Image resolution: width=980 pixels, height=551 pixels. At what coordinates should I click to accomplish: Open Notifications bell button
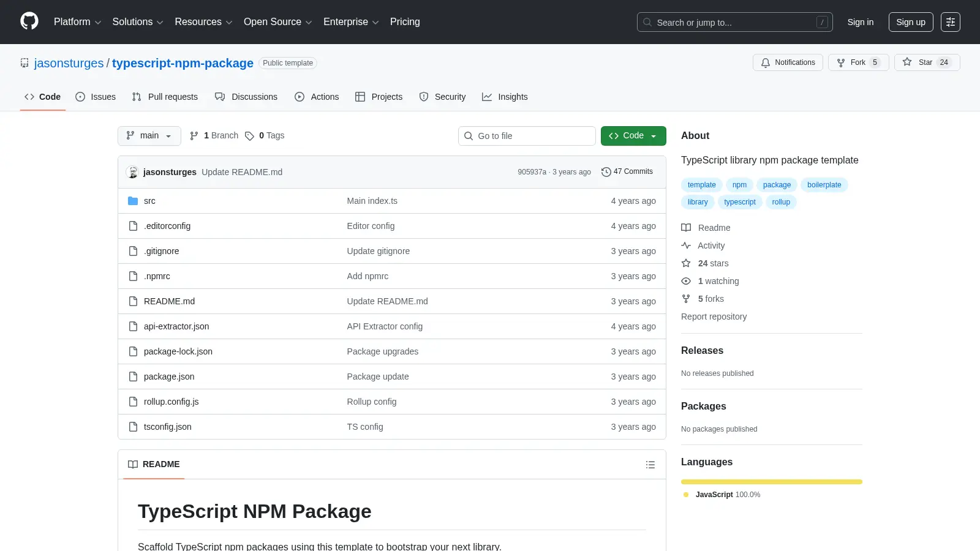pos(788,62)
